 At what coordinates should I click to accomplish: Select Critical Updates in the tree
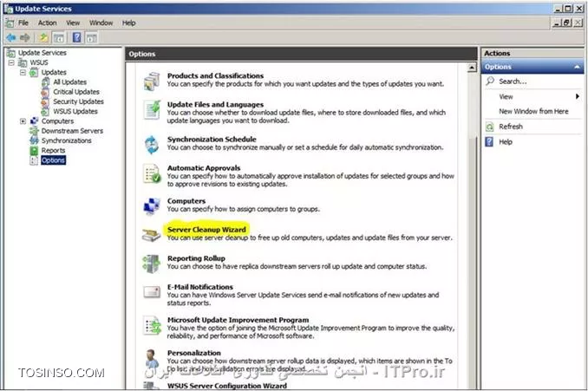point(76,92)
